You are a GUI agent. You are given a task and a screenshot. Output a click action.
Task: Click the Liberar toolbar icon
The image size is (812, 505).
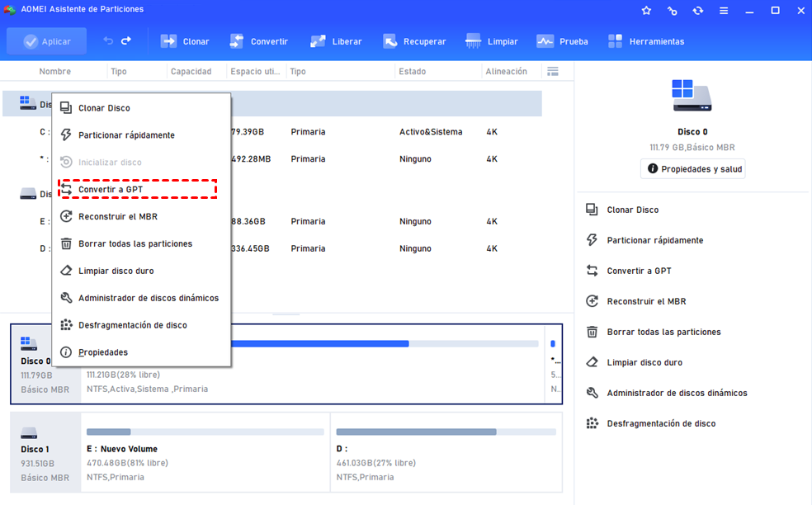tap(336, 41)
